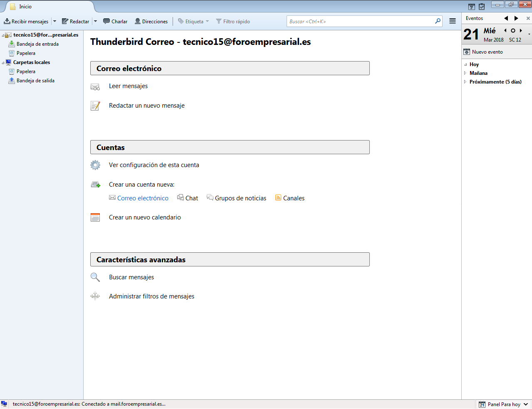This screenshot has height=409, width=532.
Task: Create new Correo electrónico account
Action: click(143, 198)
